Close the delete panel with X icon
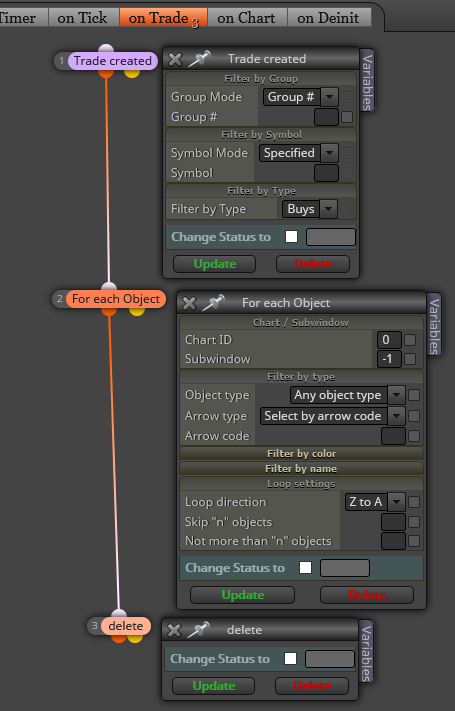The image size is (455, 711). (x=174, y=630)
